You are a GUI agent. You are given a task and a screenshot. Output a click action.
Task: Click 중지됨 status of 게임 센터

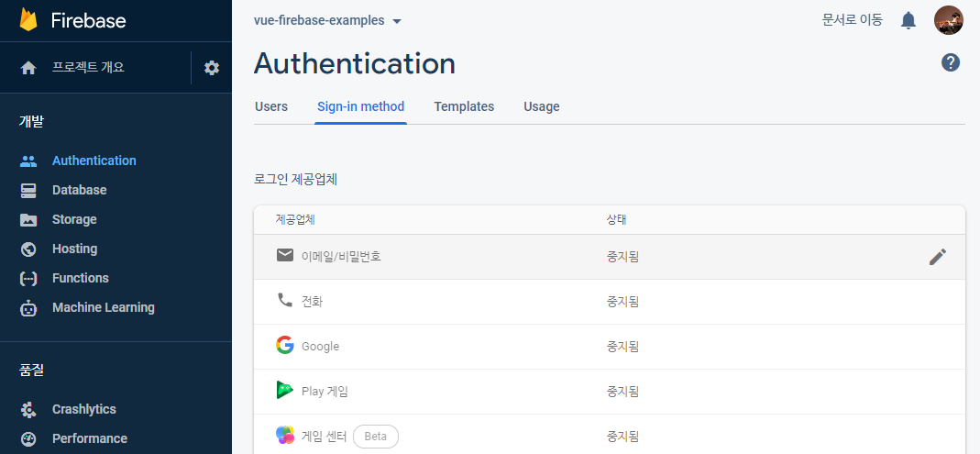[622, 437]
